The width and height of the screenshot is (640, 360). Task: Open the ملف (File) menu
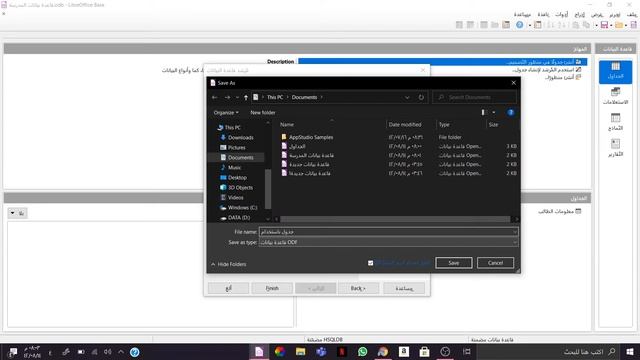(632, 14)
